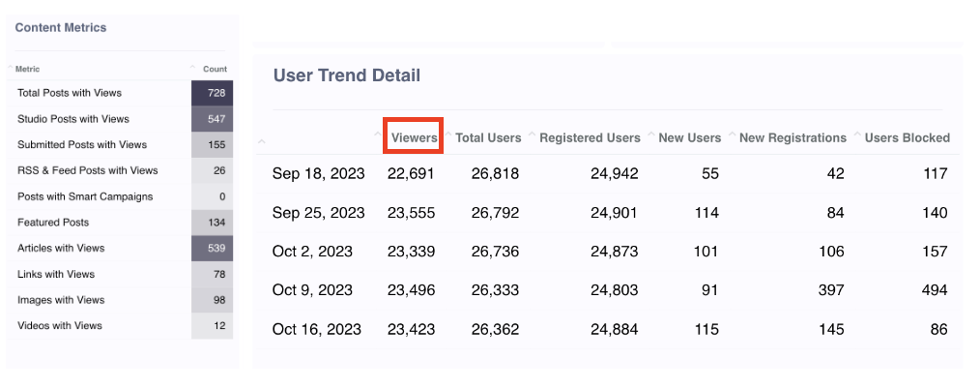Click sort caret beside New Registrations header
Viewport: 980px width, 389px height.
(732, 134)
